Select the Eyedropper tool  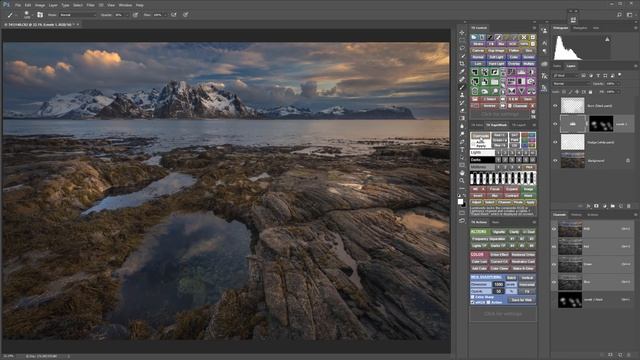(x=462, y=71)
